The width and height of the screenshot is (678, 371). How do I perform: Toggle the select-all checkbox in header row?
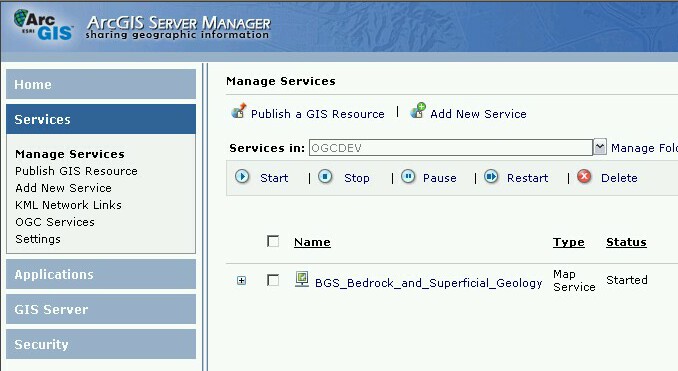tap(273, 241)
